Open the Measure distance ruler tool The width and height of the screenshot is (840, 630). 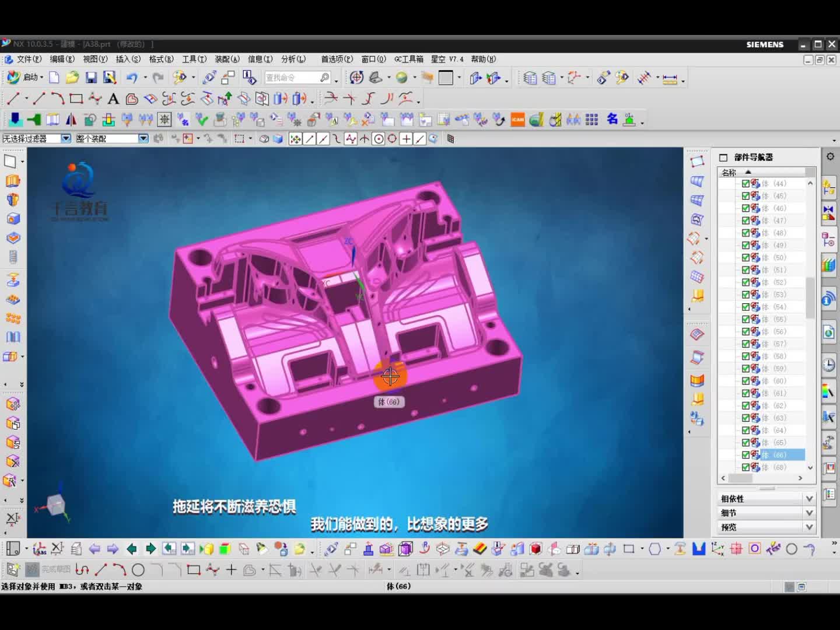coord(670,78)
